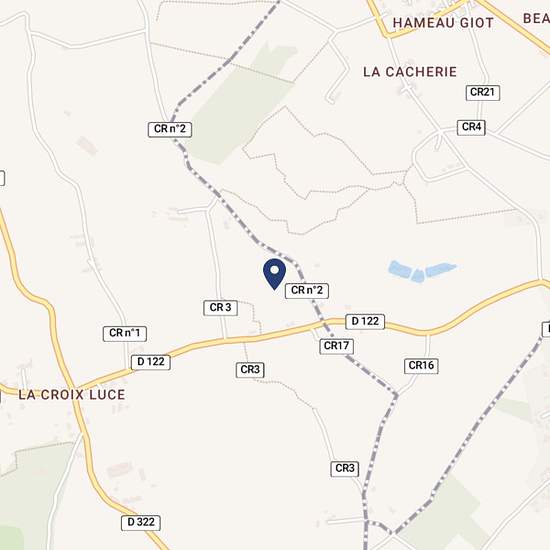Click the CR16 road badge
Viewport: 550px width, 550px height.
click(421, 366)
